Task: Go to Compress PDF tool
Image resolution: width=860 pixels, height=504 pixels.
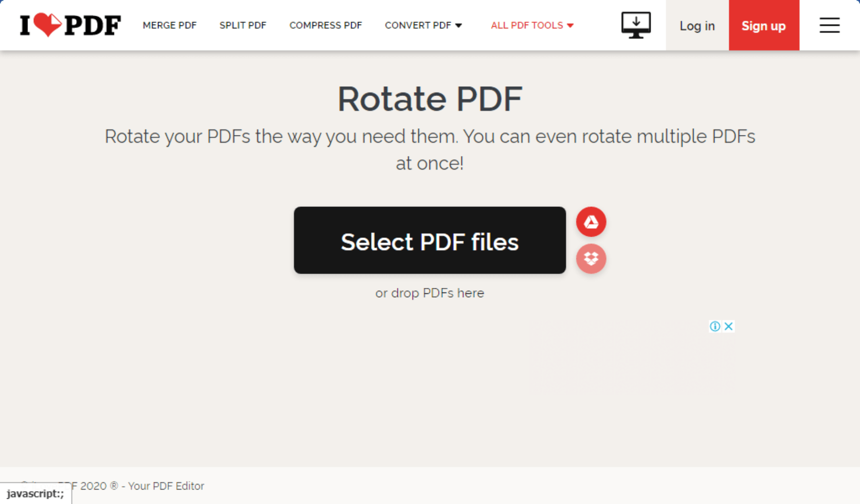Action: pos(325,25)
